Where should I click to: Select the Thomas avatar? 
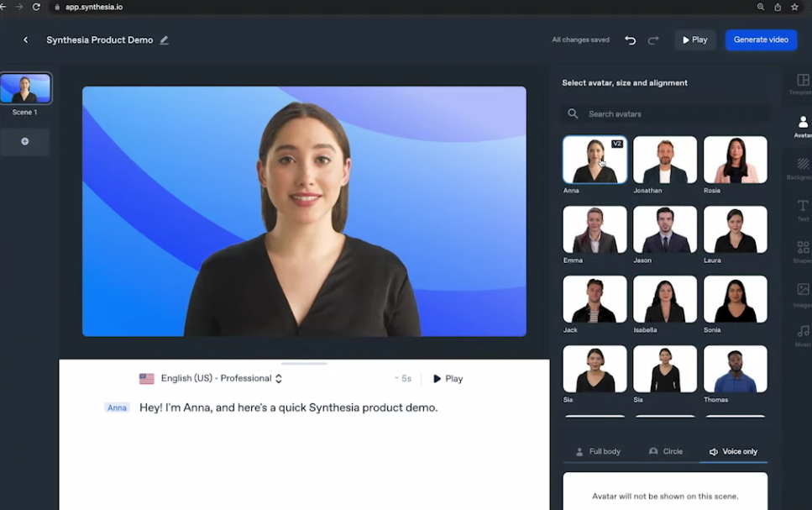tap(736, 369)
